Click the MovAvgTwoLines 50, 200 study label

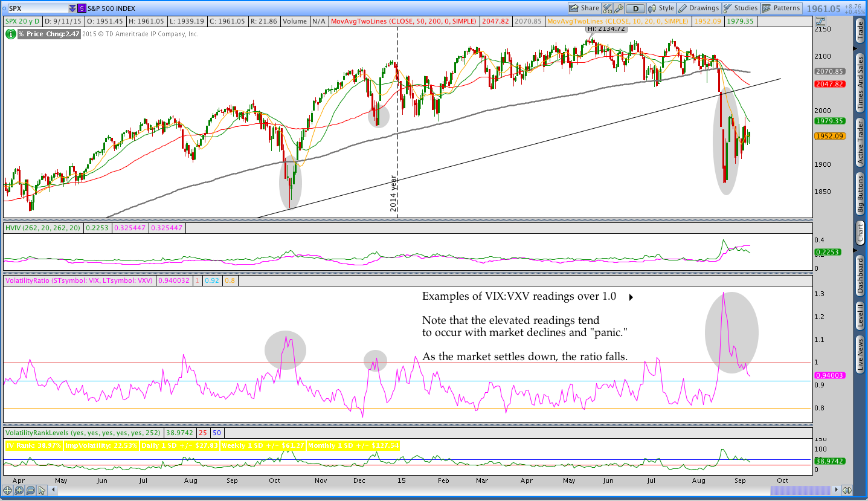pyautogui.click(x=405, y=21)
